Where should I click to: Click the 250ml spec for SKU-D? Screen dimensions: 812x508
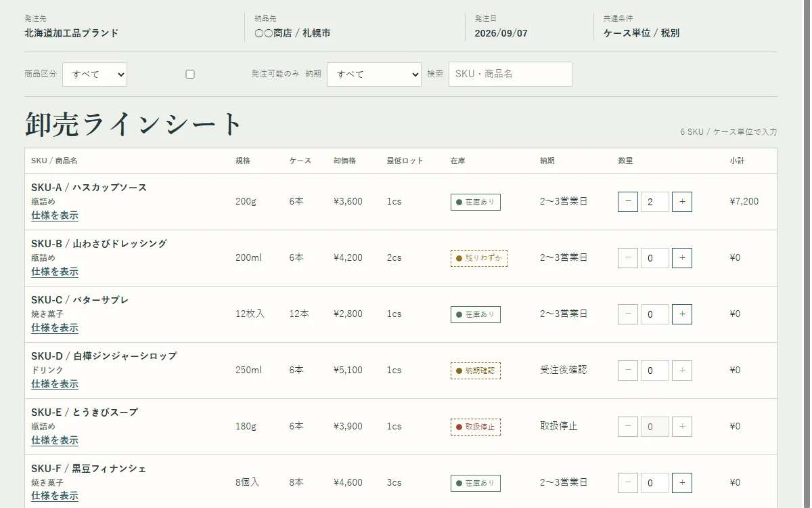coord(248,371)
